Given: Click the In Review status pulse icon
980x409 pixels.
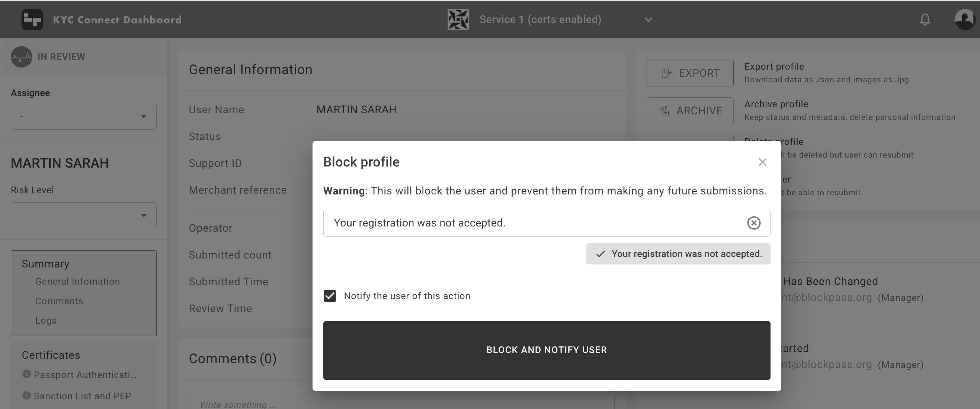Looking at the screenshot, I should tap(21, 57).
